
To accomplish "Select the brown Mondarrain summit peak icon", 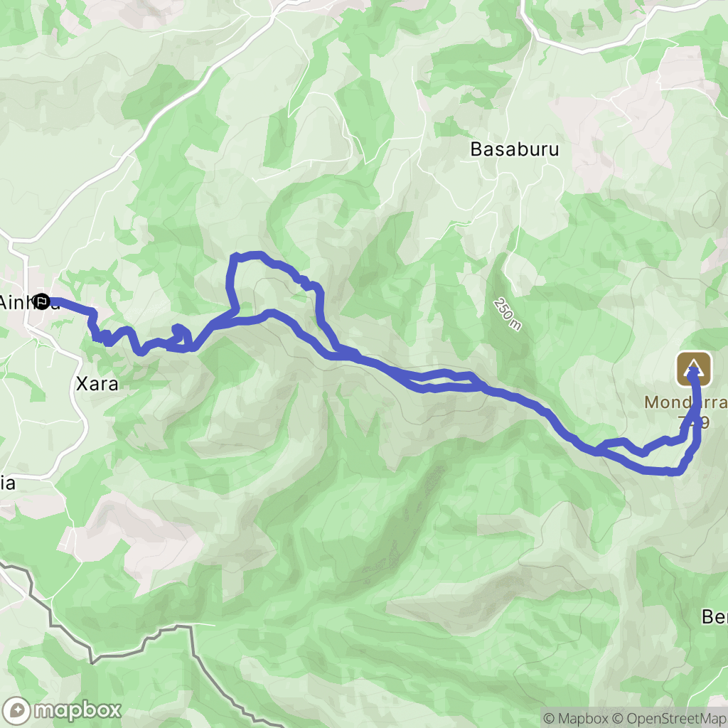I will [694, 369].
